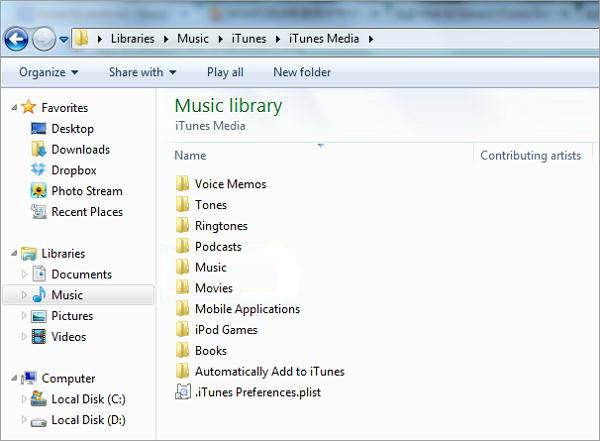Select the Books folder icon

183,350
